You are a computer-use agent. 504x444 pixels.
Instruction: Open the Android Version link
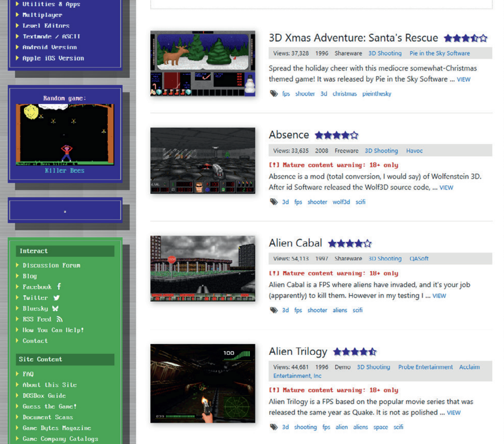pyautogui.click(x=50, y=47)
